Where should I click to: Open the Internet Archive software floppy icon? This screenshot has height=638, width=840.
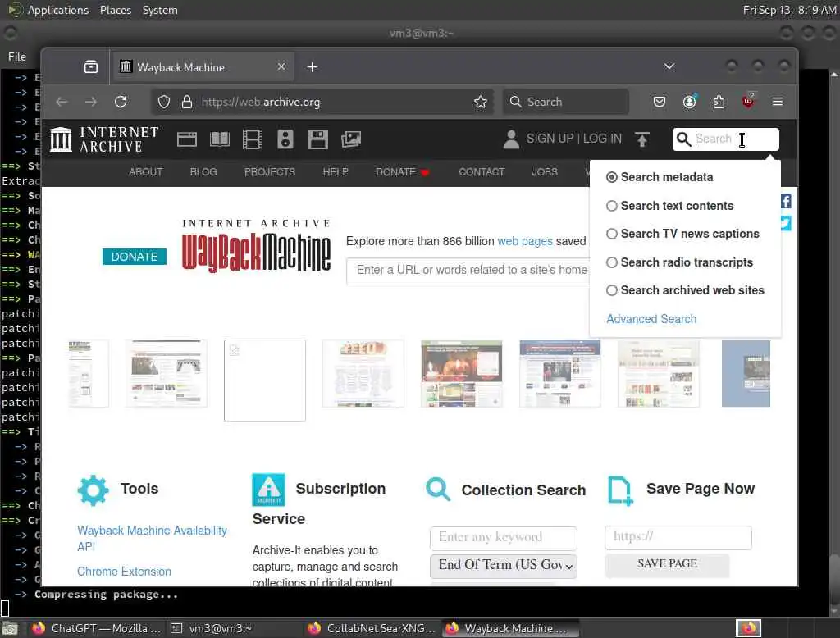317,139
